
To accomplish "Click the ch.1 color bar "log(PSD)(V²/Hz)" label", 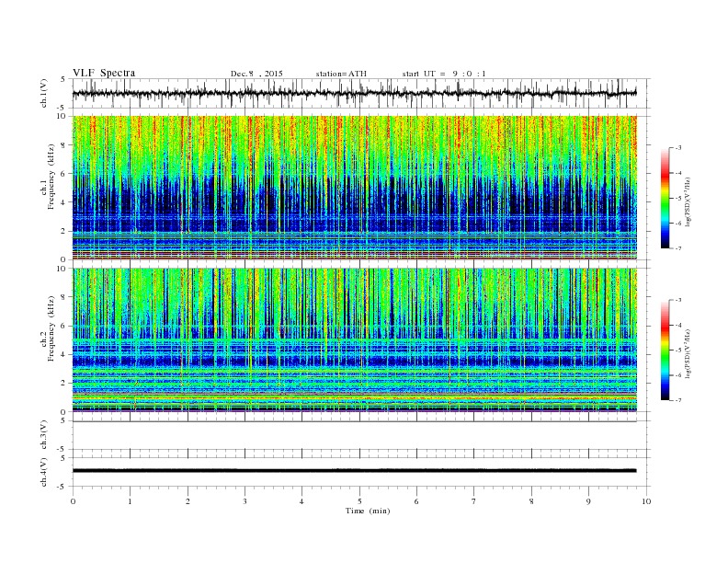I will pyautogui.click(x=688, y=201).
